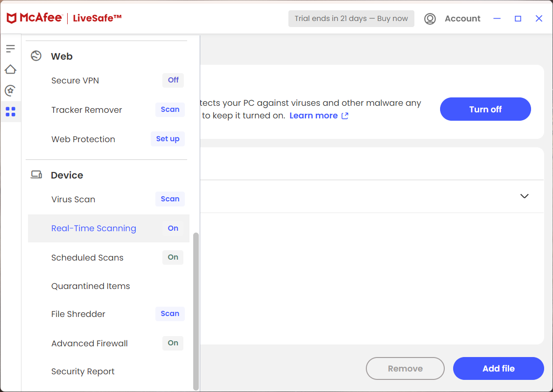Click the Device laptop icon

click(x=36, y=175)
